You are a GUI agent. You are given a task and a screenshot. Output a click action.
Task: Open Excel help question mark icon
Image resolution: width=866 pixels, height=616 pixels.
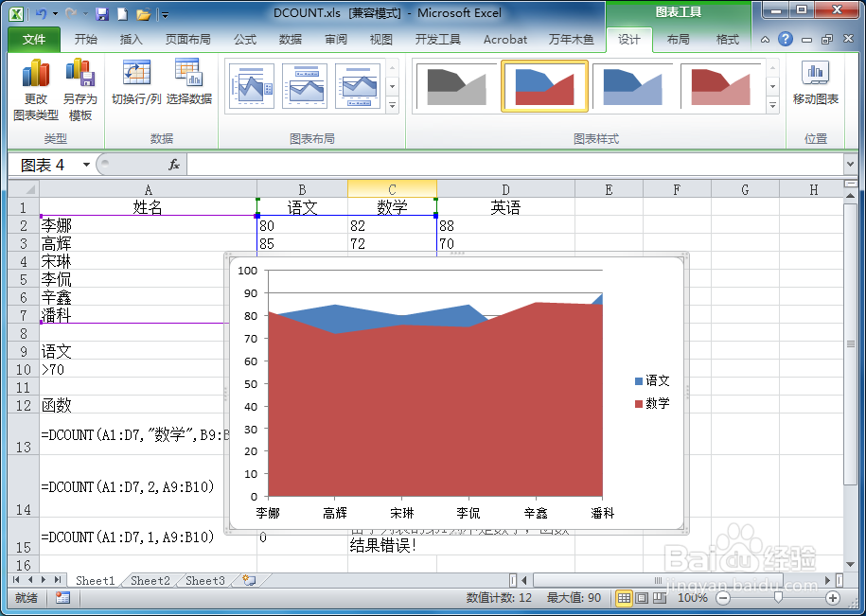pos(785,39)
